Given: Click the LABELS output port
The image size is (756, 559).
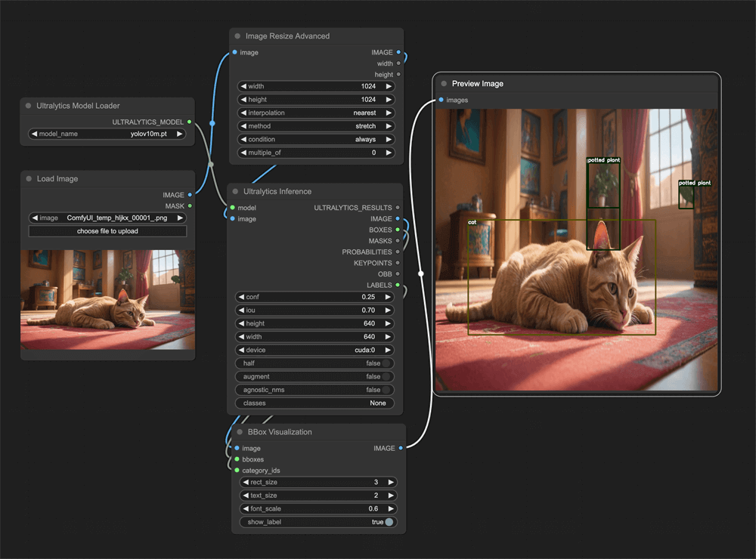Looking at the screenshot, I should [398, 285].
